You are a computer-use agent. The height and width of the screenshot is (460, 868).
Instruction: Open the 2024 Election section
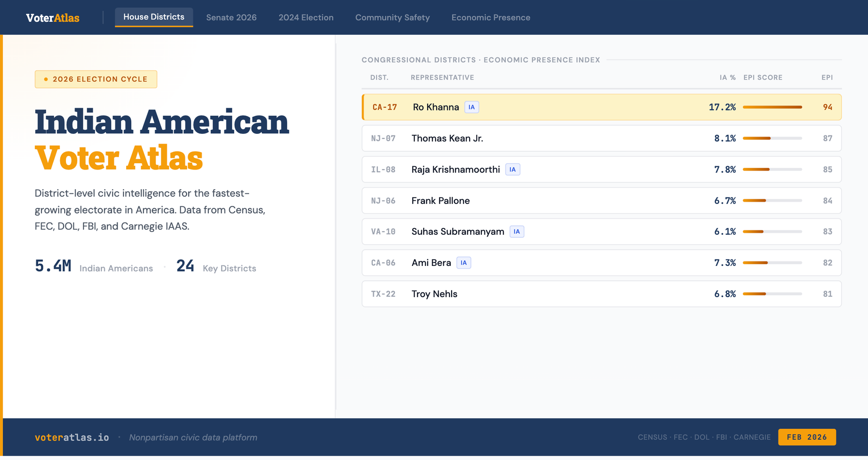point(306,17)
